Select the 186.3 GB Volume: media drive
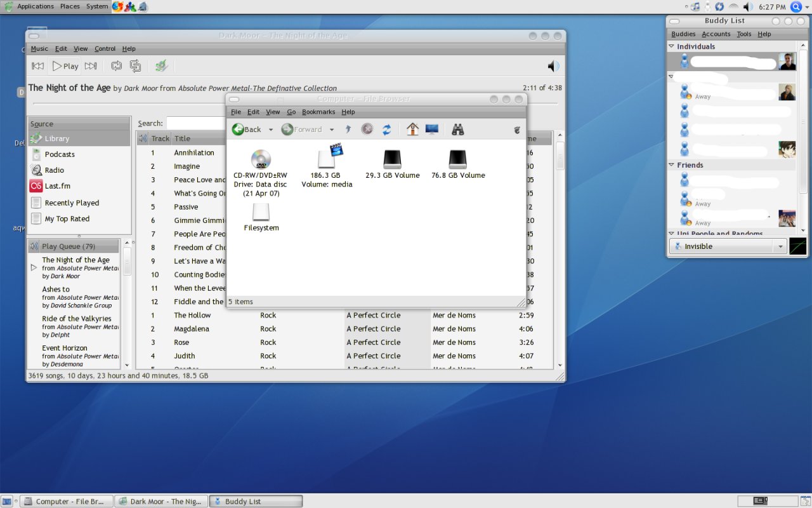812x508 pixels. pyautogui.click(x=327, y=166)
